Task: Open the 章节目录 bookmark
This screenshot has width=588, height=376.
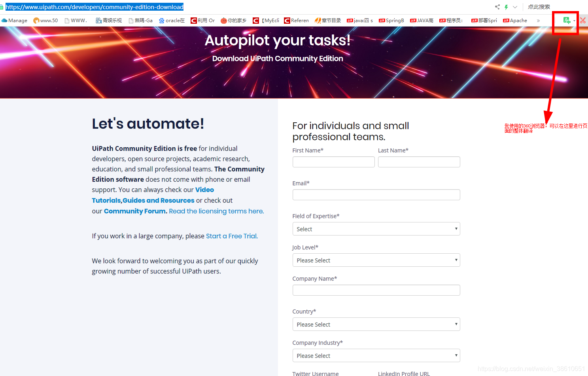Action: [328, 20]
